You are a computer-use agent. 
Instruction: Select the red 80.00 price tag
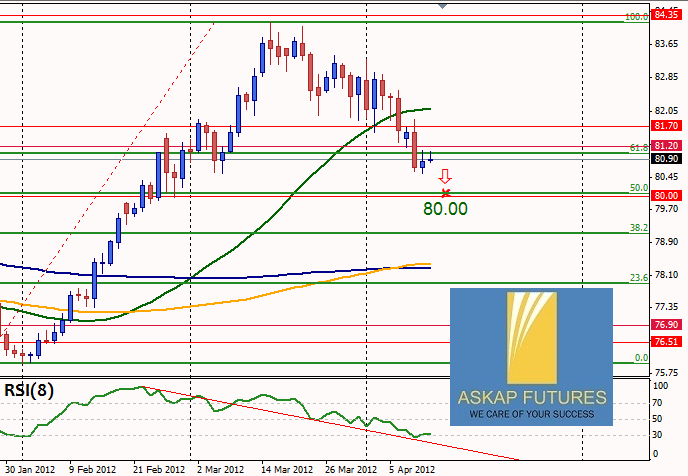coord(665,196)
